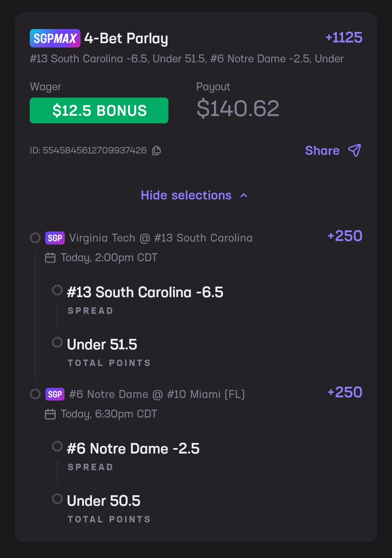Open Virginia Tech @ #13 South Carolina game

tap(161, 238)
